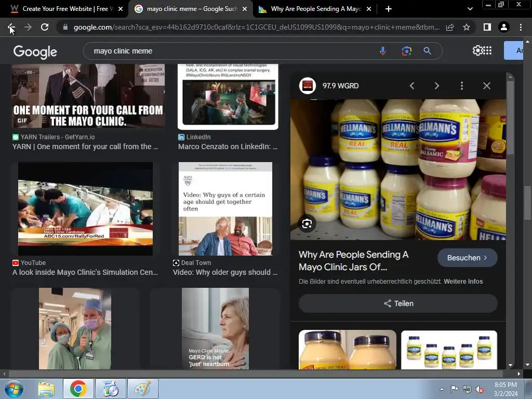Go to the Google logo homepage
This screenshot has width=532, height=399.
(x=35, y=52)
